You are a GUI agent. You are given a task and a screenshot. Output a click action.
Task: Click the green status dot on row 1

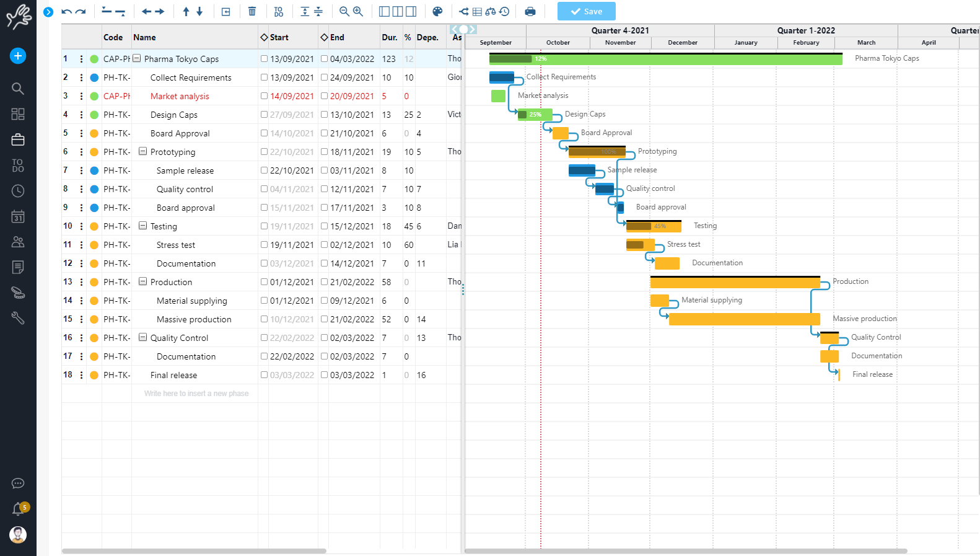coord(94,59)
